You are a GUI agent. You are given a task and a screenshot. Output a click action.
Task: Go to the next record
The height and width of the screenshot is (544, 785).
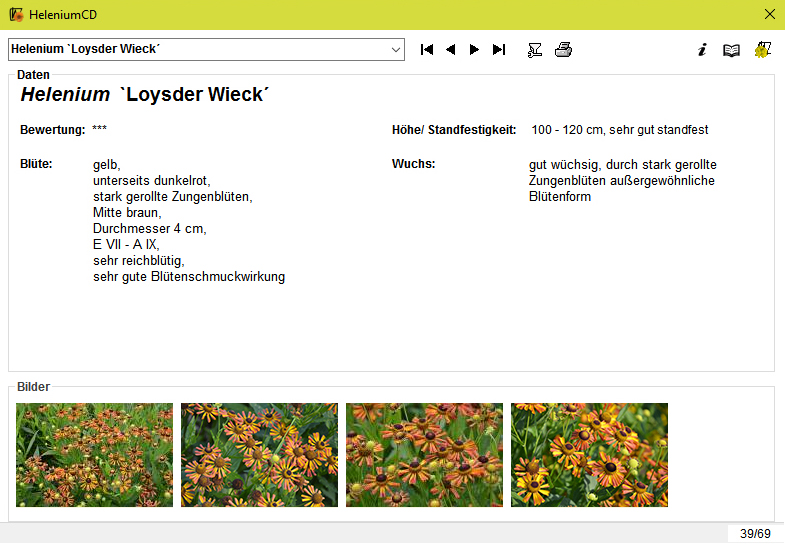475,50
